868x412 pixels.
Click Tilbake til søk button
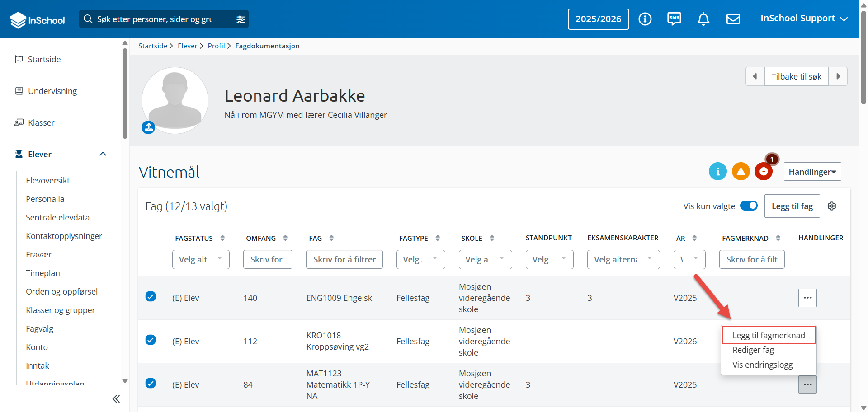[796, 76]
